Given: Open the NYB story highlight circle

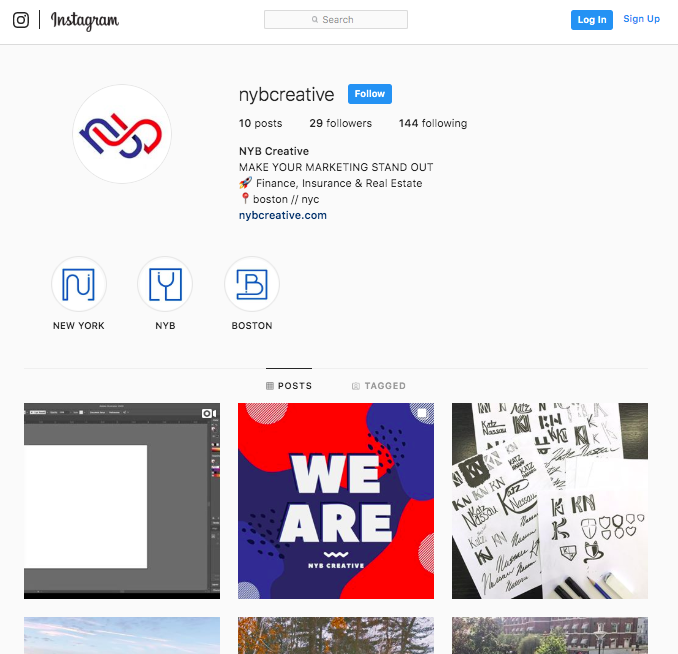Looking at the screenshot, I should [165, 284].
